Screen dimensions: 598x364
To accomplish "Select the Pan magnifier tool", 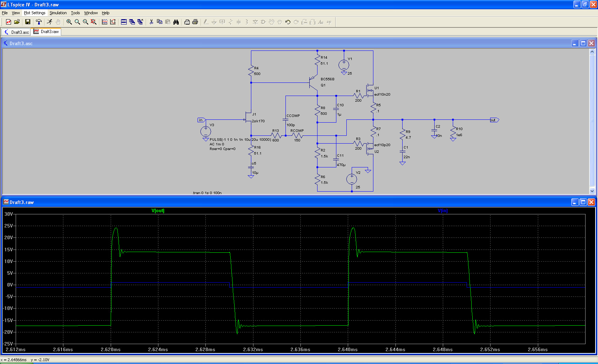I will point(77,22).
